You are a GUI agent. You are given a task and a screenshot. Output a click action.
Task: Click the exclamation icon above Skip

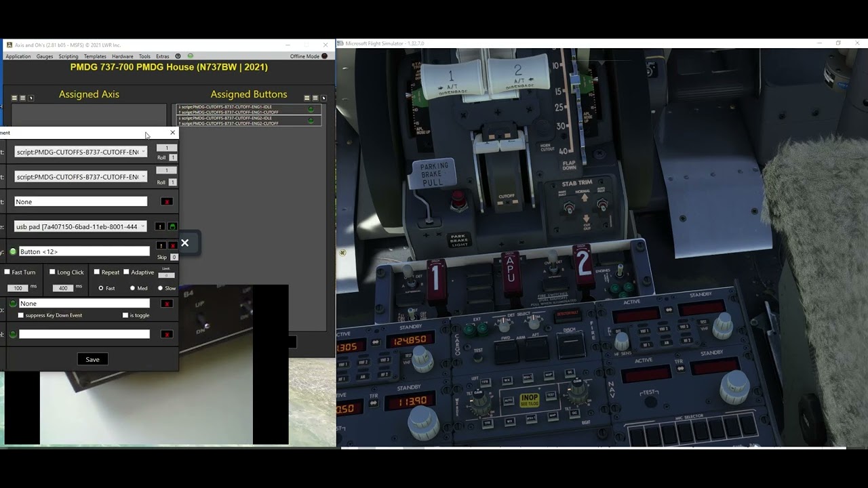pos(161,245)
